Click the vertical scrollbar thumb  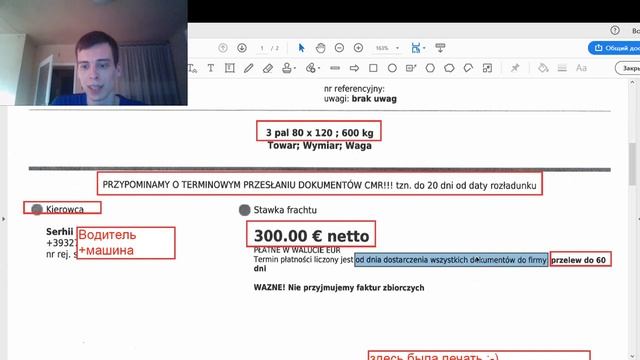(x=632, y=164)
